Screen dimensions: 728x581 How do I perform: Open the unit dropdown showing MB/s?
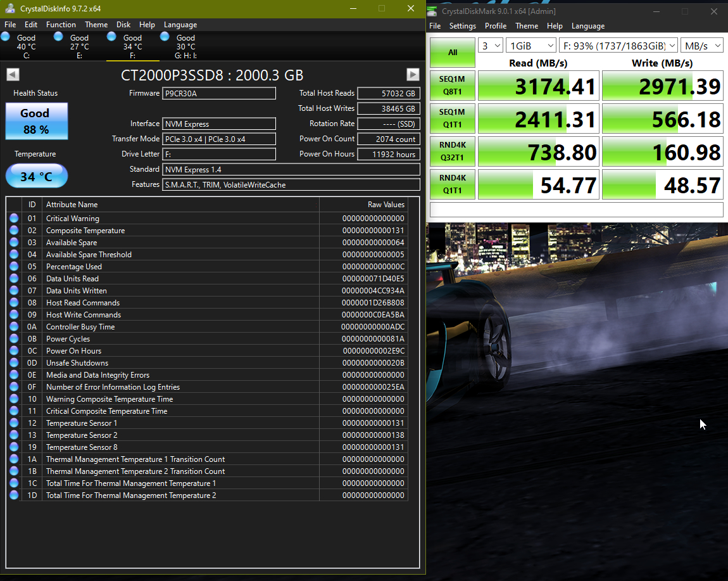[702, 46]
